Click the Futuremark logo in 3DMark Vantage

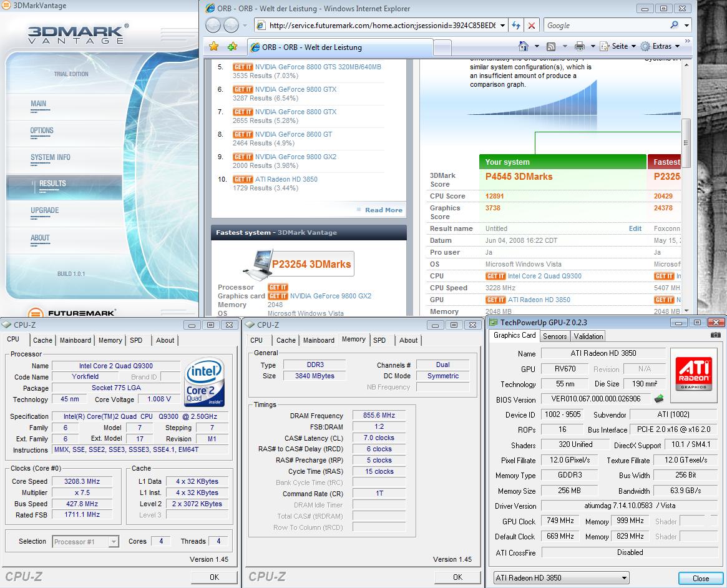[72, 313]
